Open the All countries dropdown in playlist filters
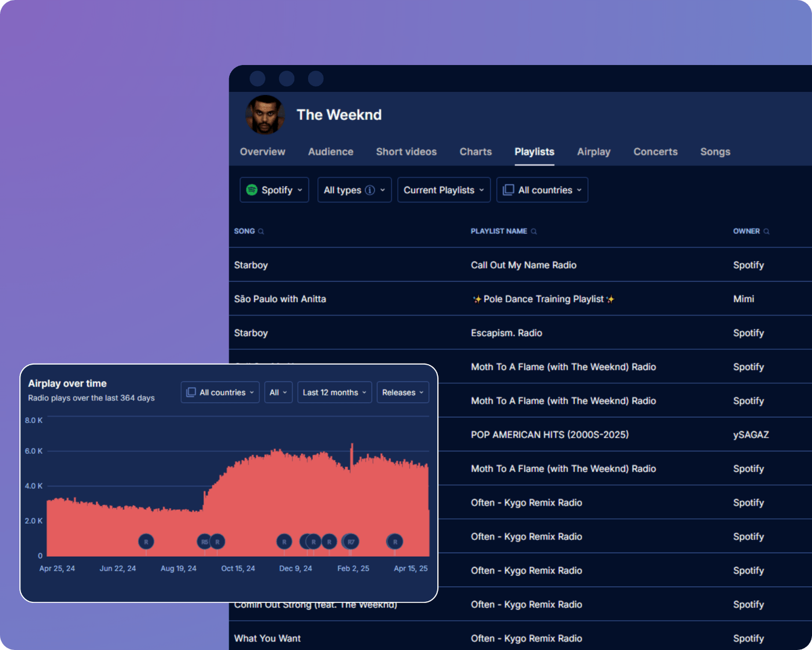Image resolution: width=812 pixels, height=650 pixels. click(542, 190)
